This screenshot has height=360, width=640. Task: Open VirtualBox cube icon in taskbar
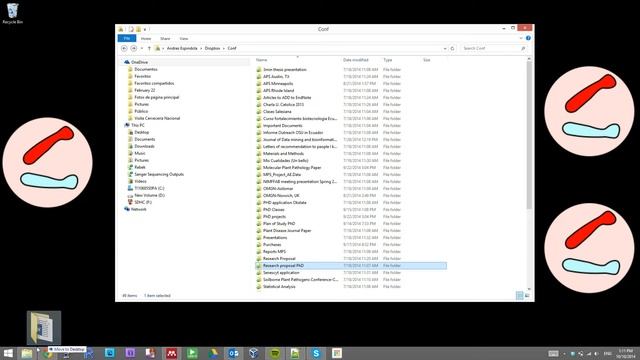coord(253,353)
